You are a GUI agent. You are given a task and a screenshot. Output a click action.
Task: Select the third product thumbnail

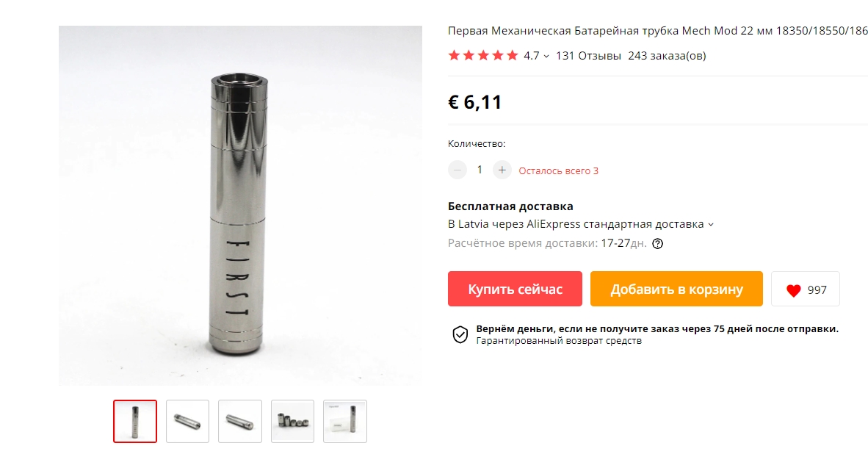[x=239, y=422]
